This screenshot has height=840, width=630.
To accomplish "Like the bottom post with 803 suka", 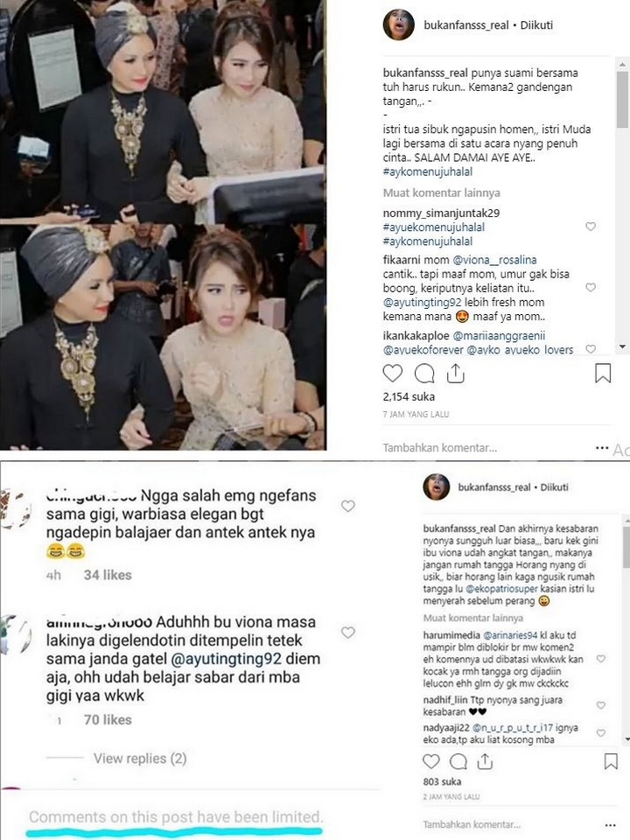I will [x=430, y=761].
